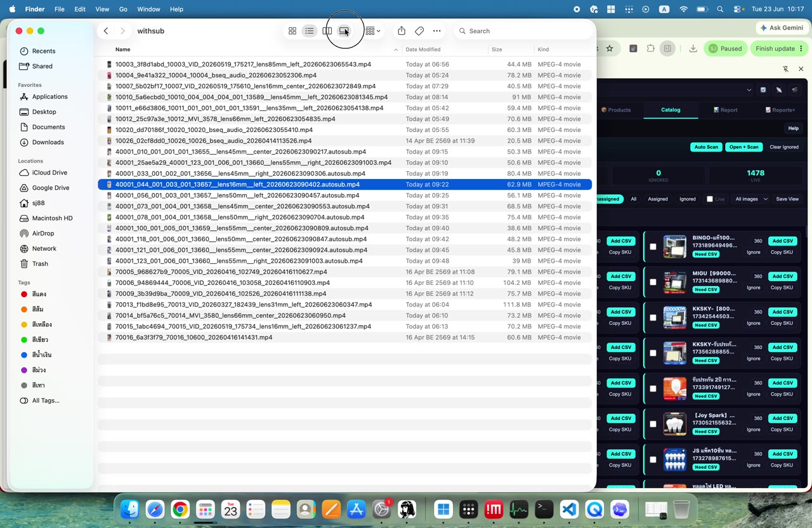This screenshot has width=812, height=528.
Task: Open Desktop in the Finder sidebar
Action: pyautogui.click(x=44, y=112)
